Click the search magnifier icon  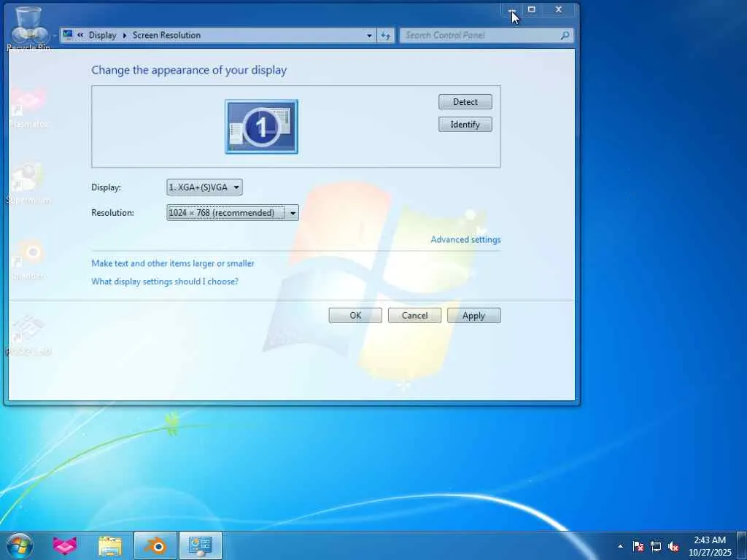pyautogui.click(x=565, y=35)
